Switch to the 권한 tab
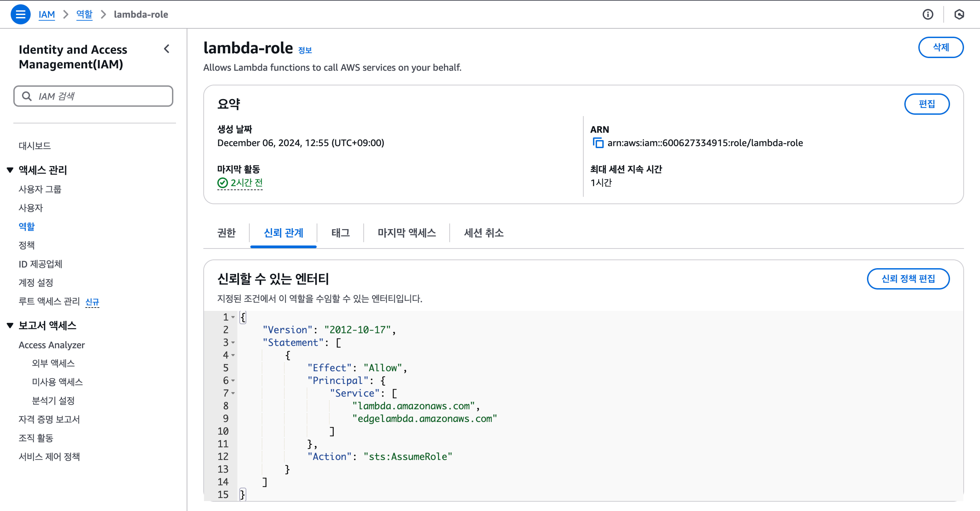Image resolution: width=980 pixels, height=511 pixels. [226, 233]
